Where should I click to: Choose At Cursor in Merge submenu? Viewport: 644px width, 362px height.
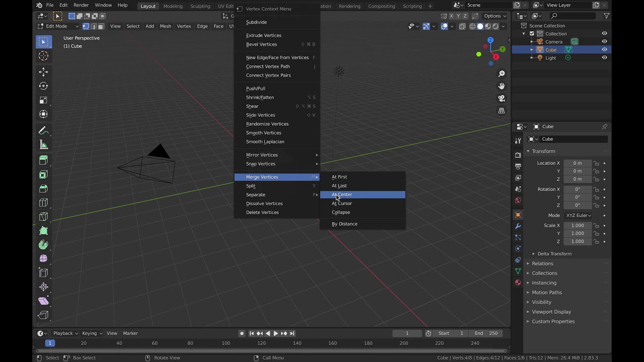tap(362, 204)
